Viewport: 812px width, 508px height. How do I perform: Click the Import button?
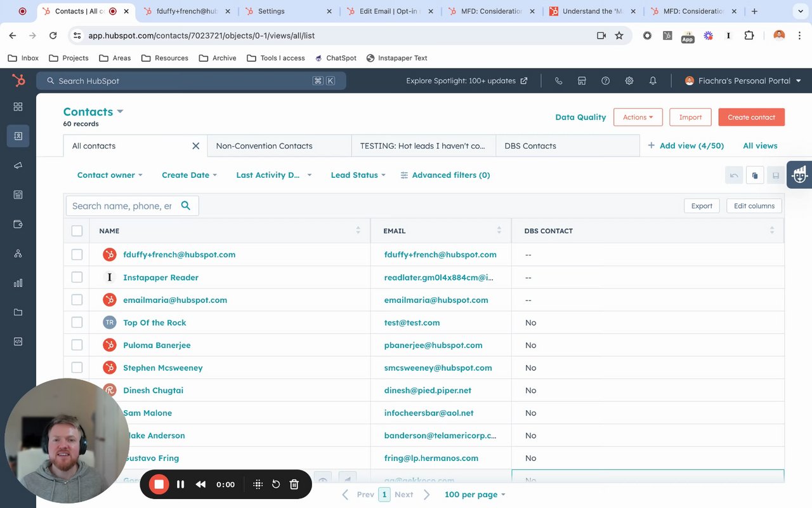click(x=690, y=117)
